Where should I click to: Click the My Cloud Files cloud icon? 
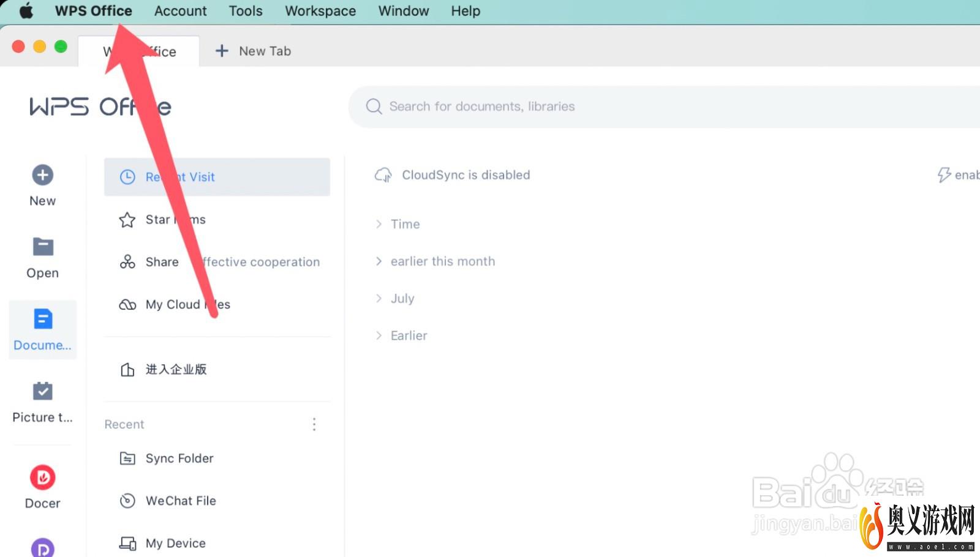[127, 304]
